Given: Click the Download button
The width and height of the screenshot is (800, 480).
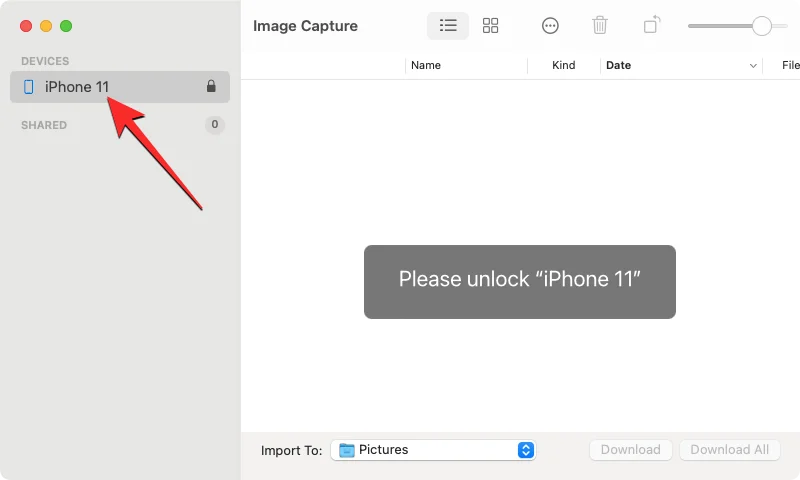Looking at the screenshot, I should (x=631, y=450).
